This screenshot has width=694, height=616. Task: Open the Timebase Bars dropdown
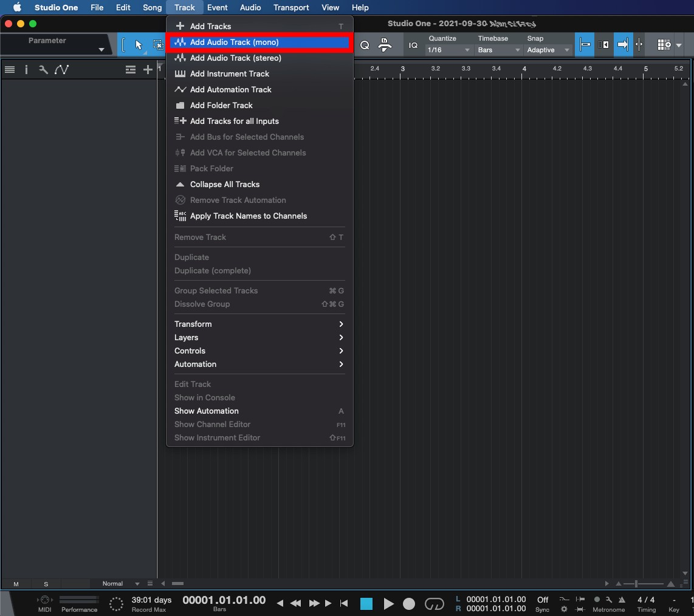click(x=498, y=50)
